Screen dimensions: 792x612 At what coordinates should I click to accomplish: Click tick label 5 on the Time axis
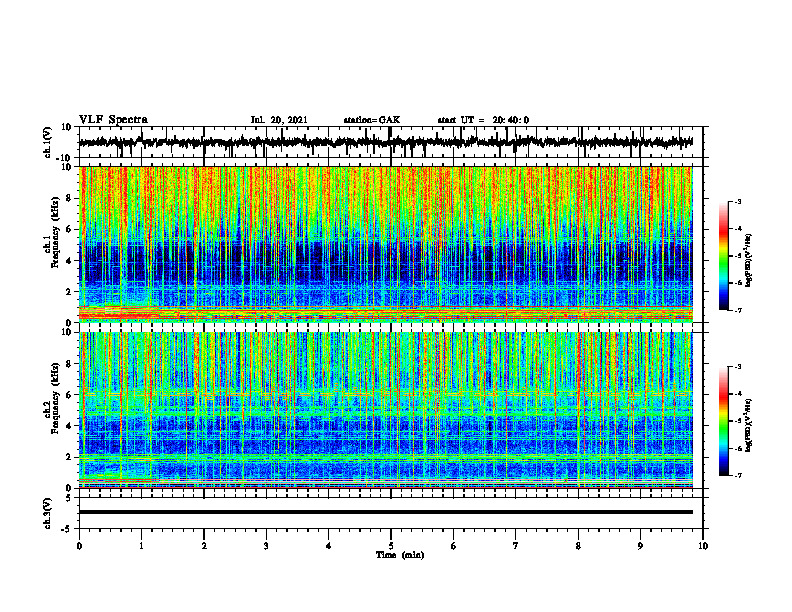[391, 546]
